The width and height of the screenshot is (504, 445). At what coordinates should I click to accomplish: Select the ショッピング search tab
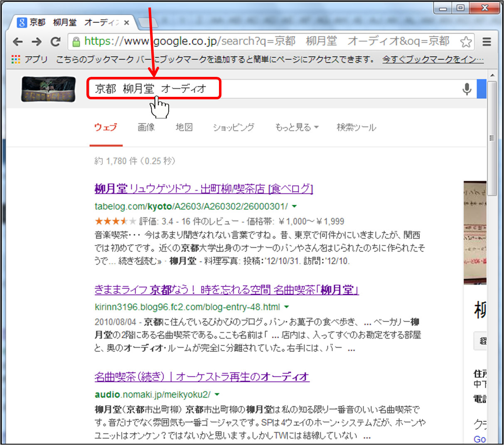(233, 128)
